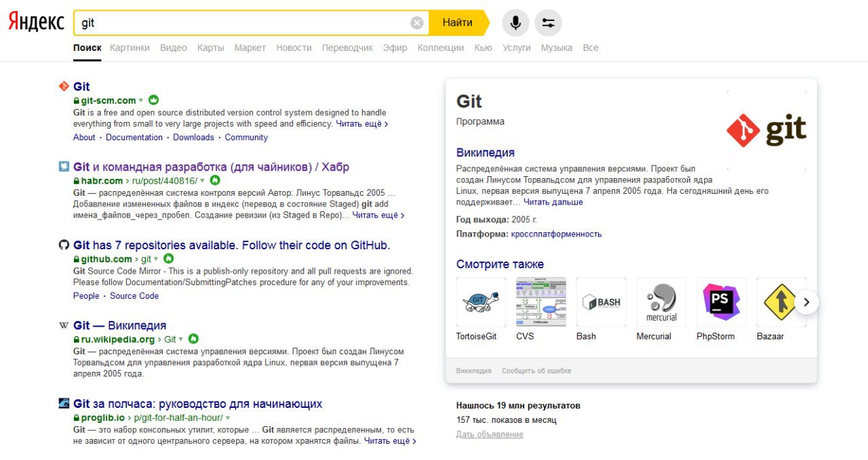Click the git logo image in panel
The width and height of the screenshot is (868, 460).
(x=767, y=130)
